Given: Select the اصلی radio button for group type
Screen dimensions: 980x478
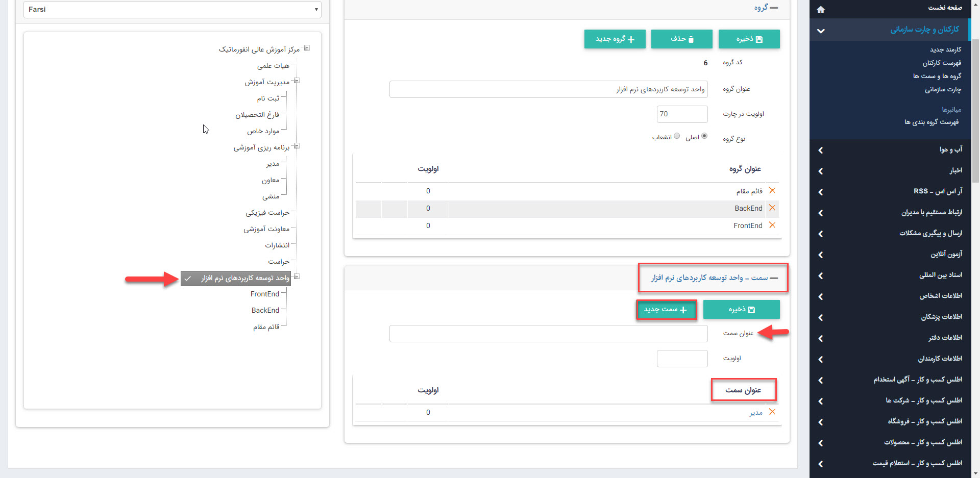Looking at the screenshot, I should (704, 136).
